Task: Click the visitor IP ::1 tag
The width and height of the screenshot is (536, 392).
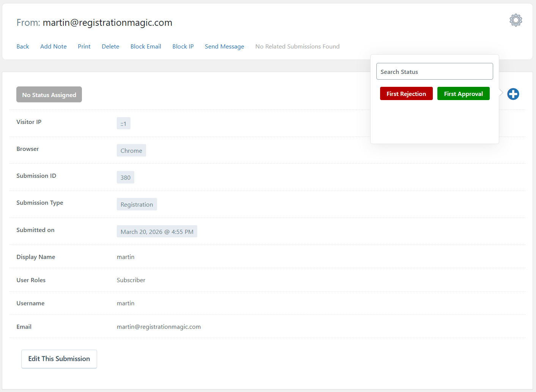Action: click(x=124, y=124)
